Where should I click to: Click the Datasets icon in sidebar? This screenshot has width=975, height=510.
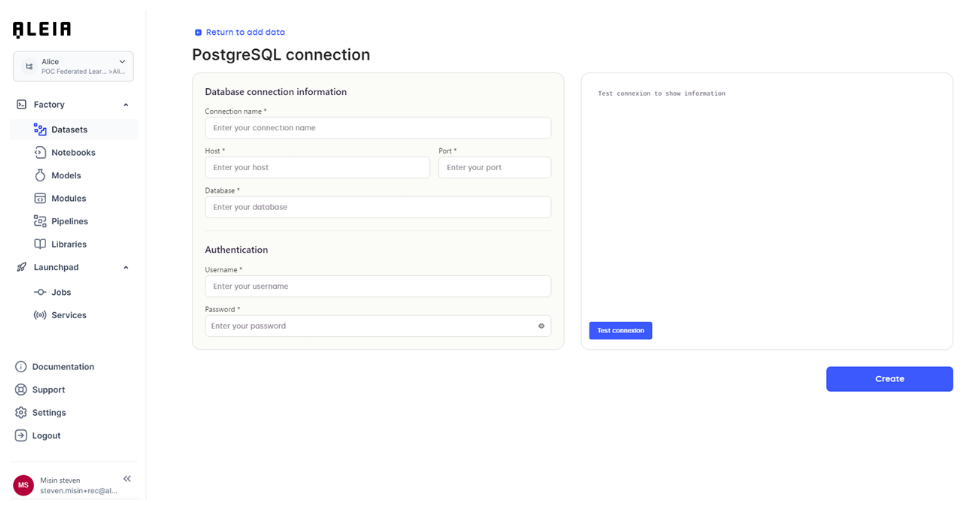[40, 129]
